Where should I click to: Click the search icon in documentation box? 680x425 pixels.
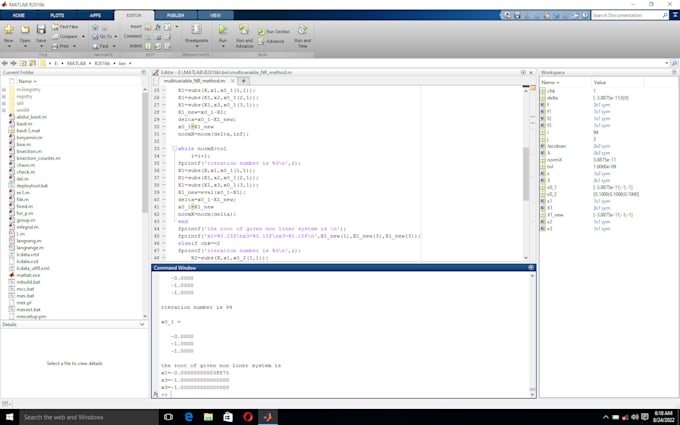(665, 15)
